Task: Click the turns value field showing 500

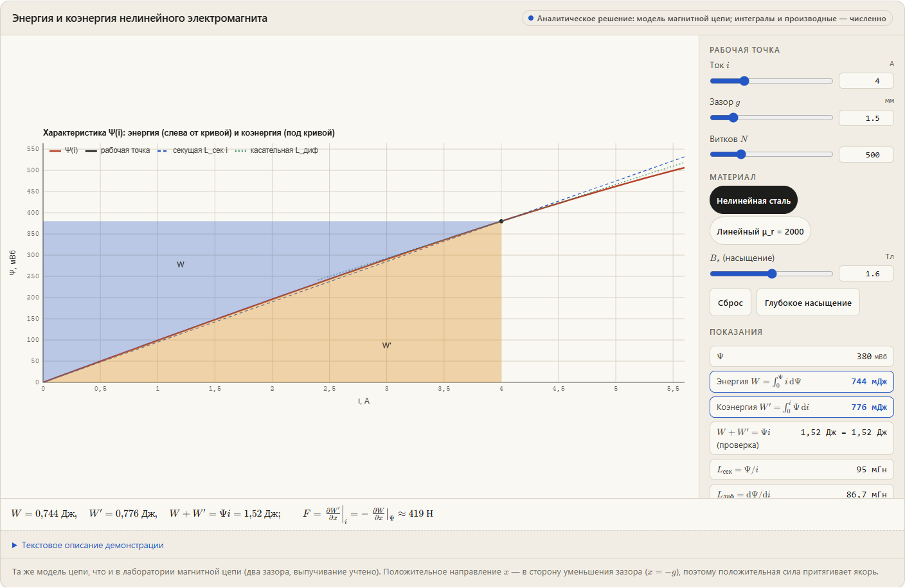Action: point(866,155)
